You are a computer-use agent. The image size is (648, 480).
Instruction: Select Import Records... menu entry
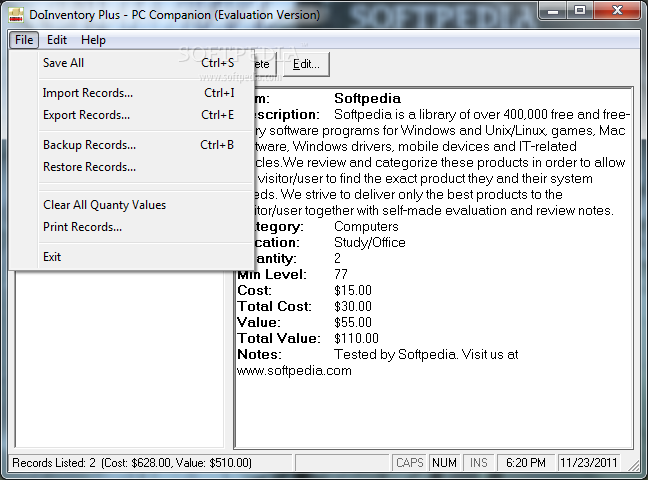click(x=138, y=93)
